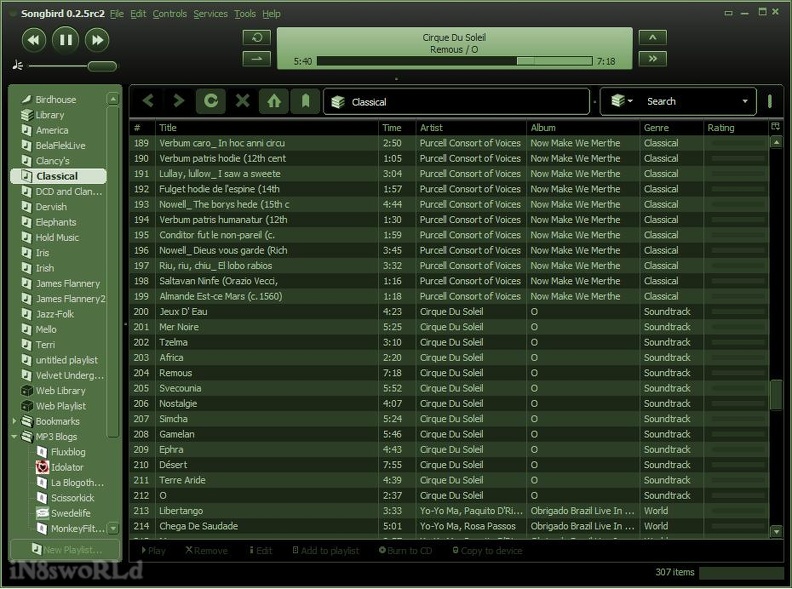Open the Search box dropdown arrow
The image size is (792, 589).
(745, 102)
